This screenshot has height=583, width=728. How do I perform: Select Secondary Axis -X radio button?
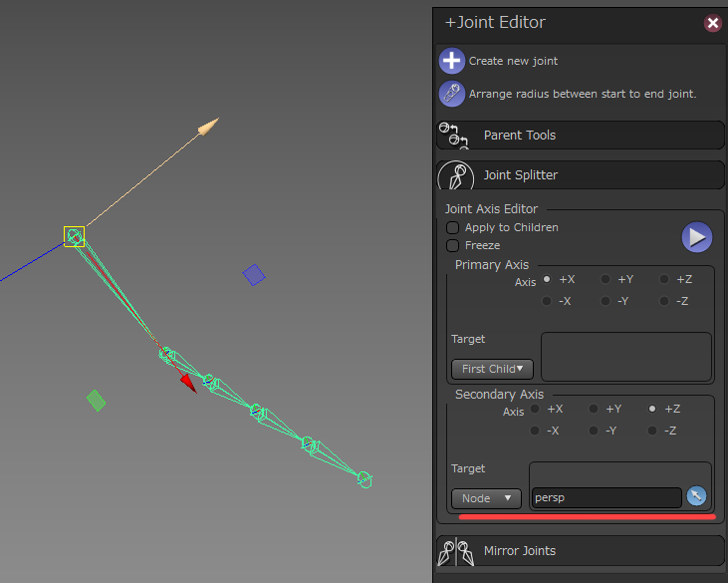pyautogui.click(x=535, y=431)
